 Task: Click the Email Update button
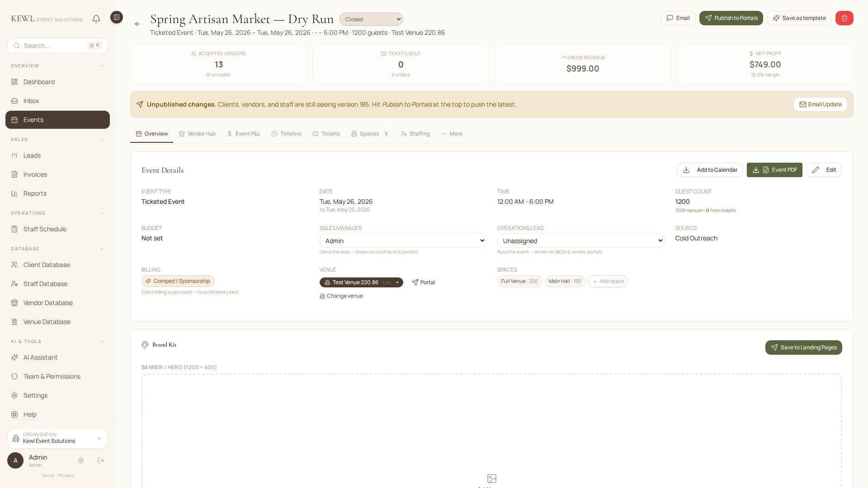[821, 104]
